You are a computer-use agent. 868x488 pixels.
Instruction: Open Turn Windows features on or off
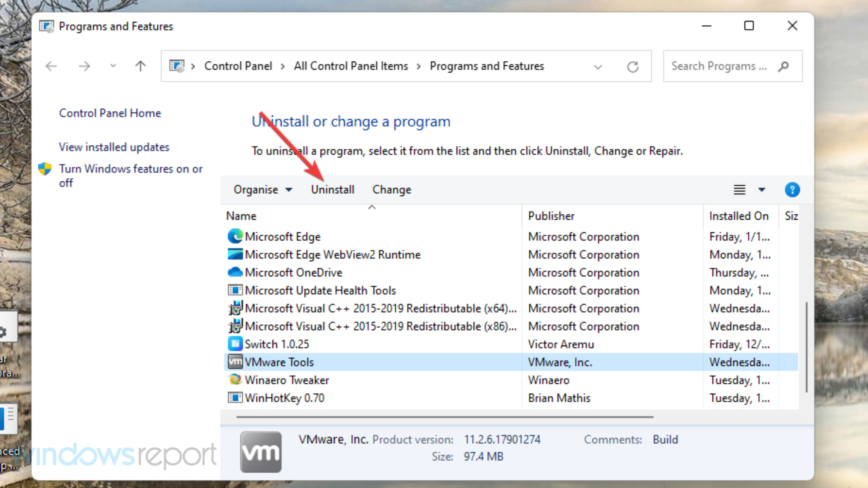pyautogui.click(x=131, y=176)
